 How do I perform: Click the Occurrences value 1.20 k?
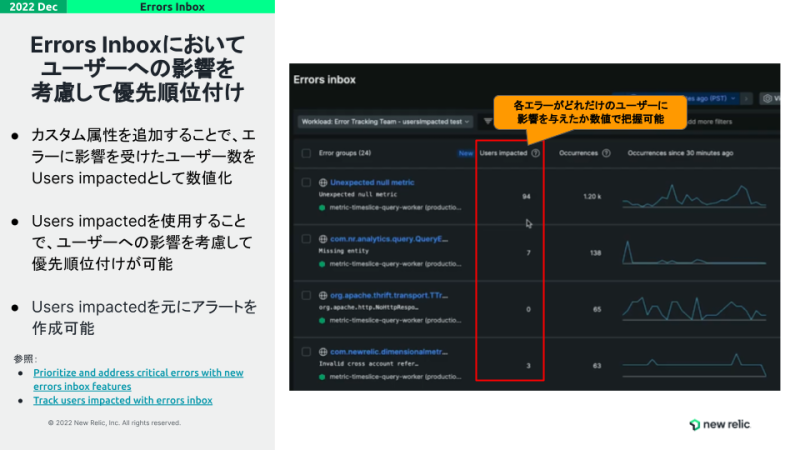592,196
